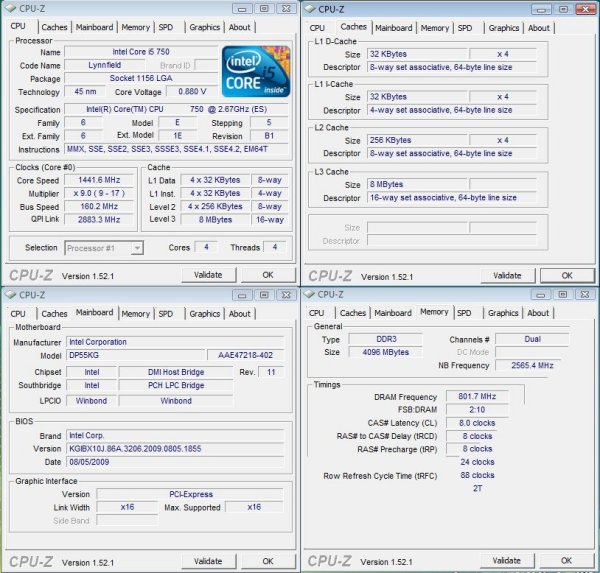This screenshot has height=573, width=600.
Task: Select SPD tab in CPU window
Action: (x=166, y=27)
